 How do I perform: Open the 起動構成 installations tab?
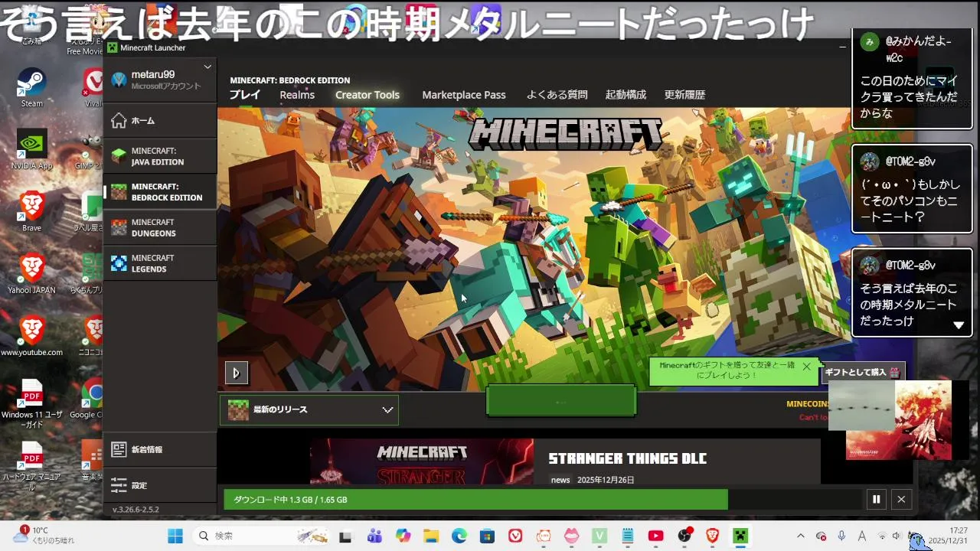(x=626, y=95)
